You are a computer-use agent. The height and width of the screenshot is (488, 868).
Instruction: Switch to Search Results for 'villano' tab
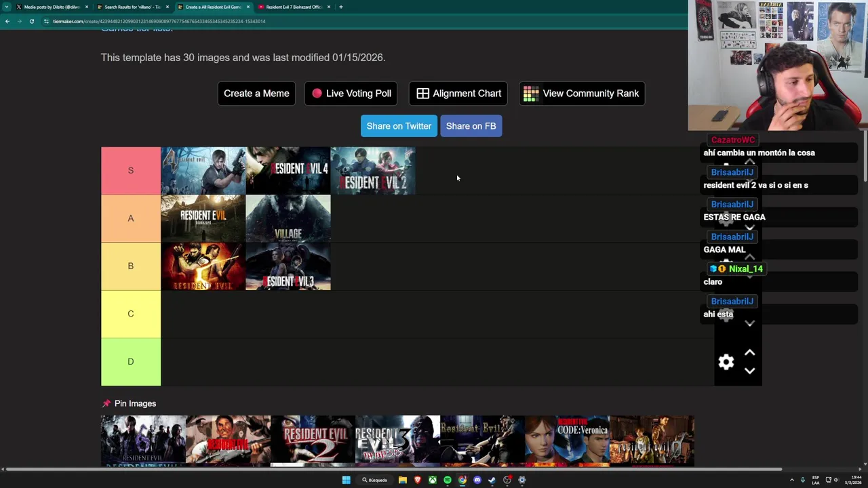(132, 7)
